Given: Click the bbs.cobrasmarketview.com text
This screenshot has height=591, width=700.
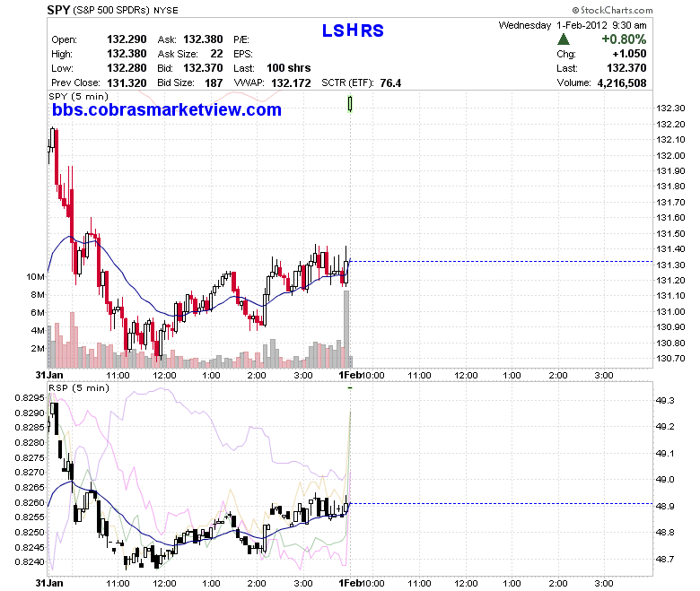Looking at the screenshot, I should pos(167,109).
